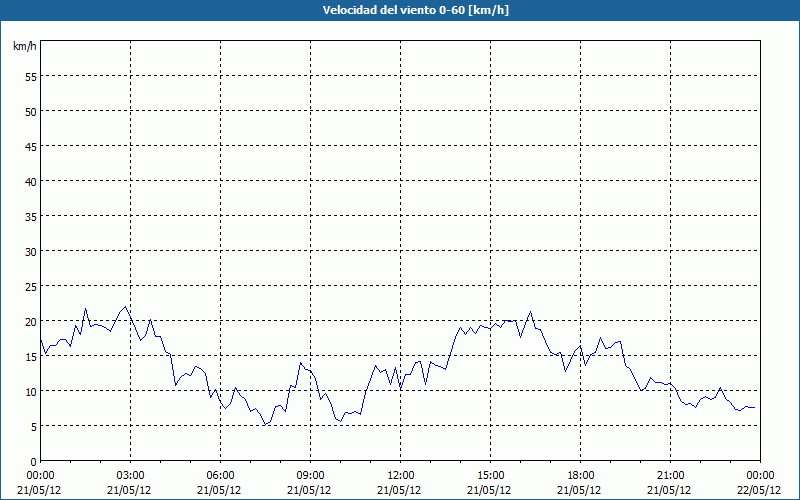Image resolution: width=800 pixels, height=500 pixels.
Task: Click the y-axis value 5
Action: tap(34, 427)
